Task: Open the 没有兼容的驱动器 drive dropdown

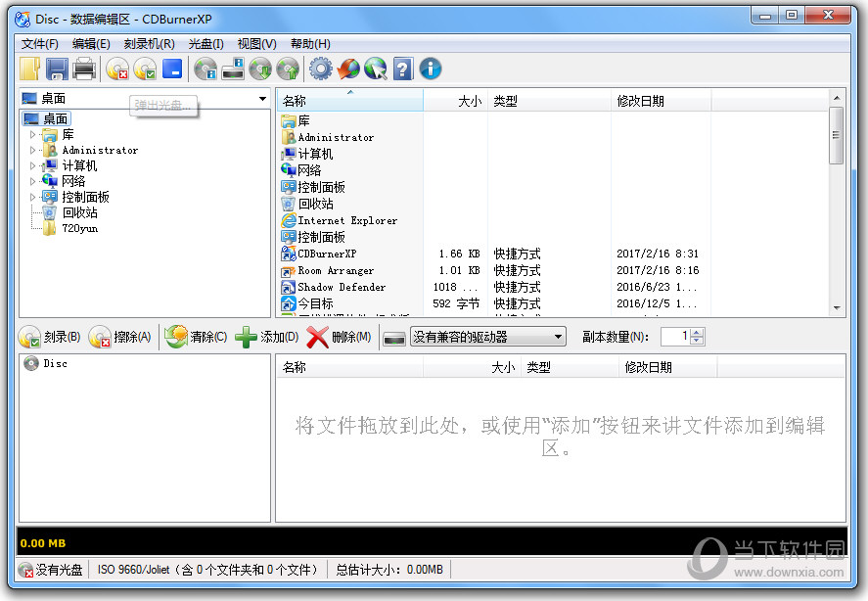Action: click(558, 337)
